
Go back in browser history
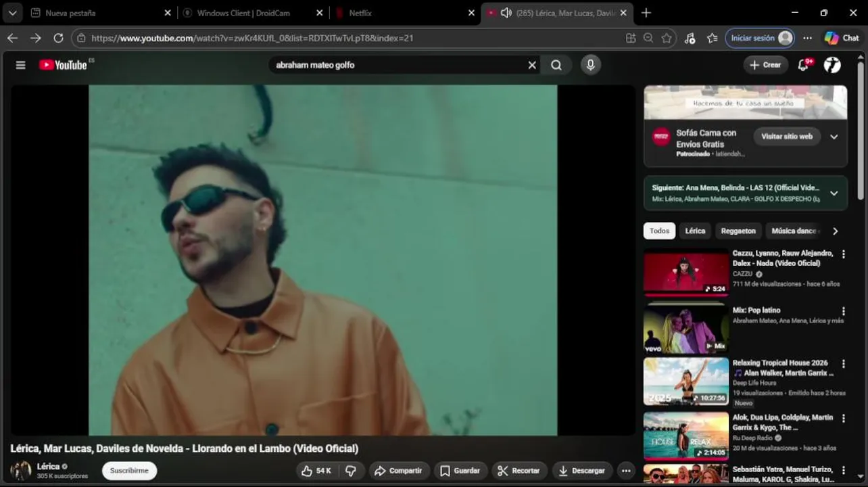pos(12,38)
